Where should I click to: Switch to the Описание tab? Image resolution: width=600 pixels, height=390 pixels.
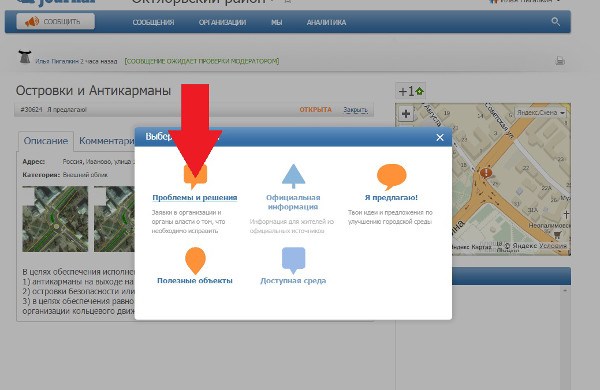pos(46,141)
